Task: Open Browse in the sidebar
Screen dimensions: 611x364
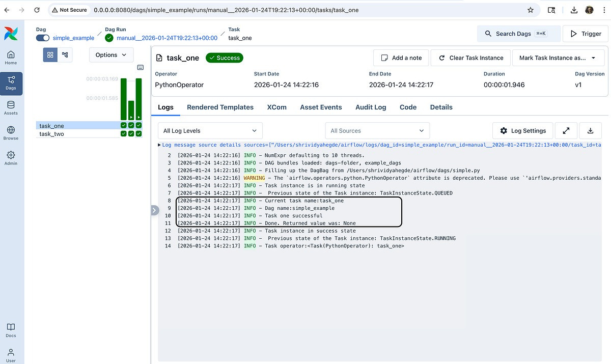Action: tap(11, 133)
